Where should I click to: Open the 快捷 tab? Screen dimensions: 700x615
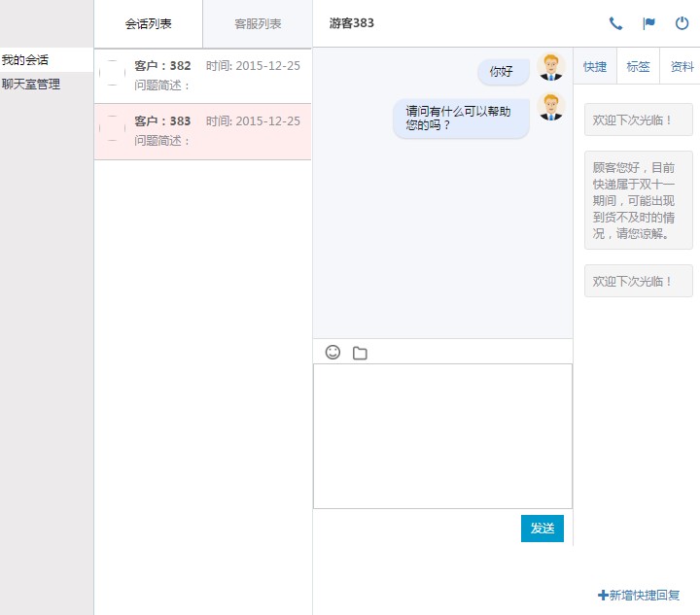click(x=595, y=66)
